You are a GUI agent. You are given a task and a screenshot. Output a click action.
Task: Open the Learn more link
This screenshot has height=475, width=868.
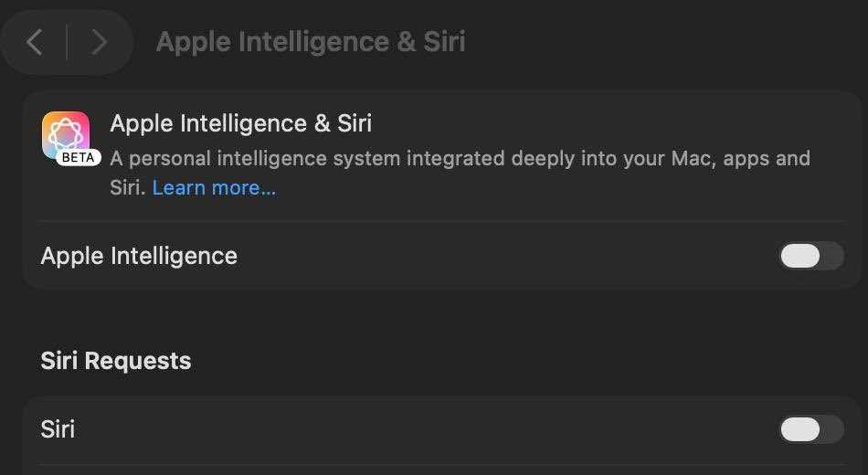pyautogui.click(x=214, y=188)
